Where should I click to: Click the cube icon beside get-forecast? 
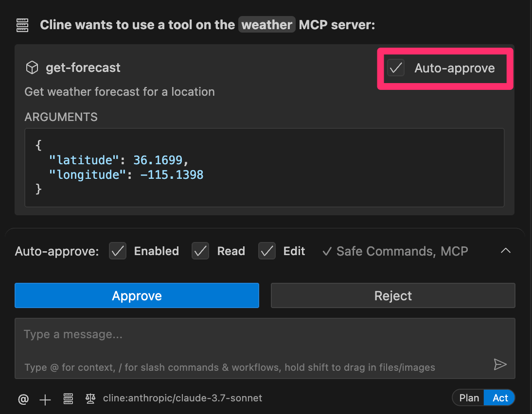[32, 68]
